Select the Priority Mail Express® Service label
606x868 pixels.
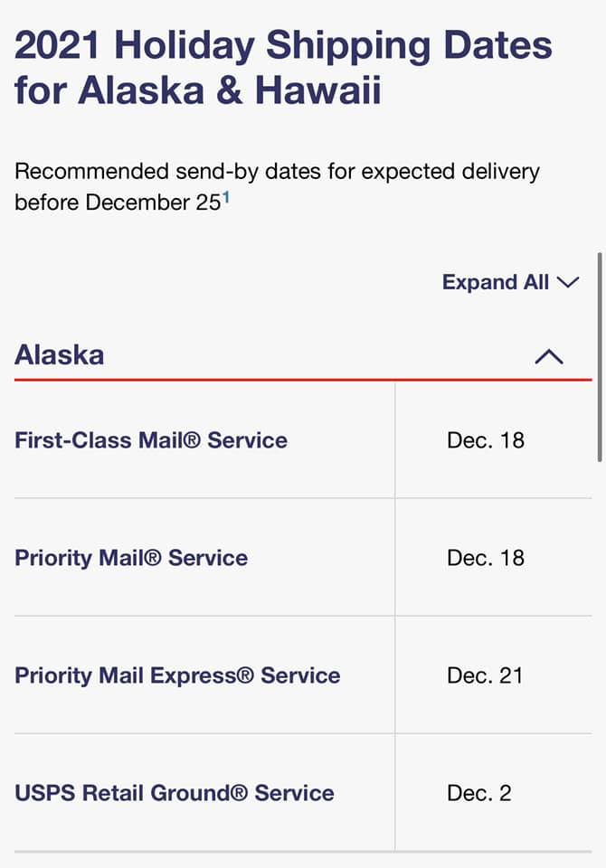point(177,675)
